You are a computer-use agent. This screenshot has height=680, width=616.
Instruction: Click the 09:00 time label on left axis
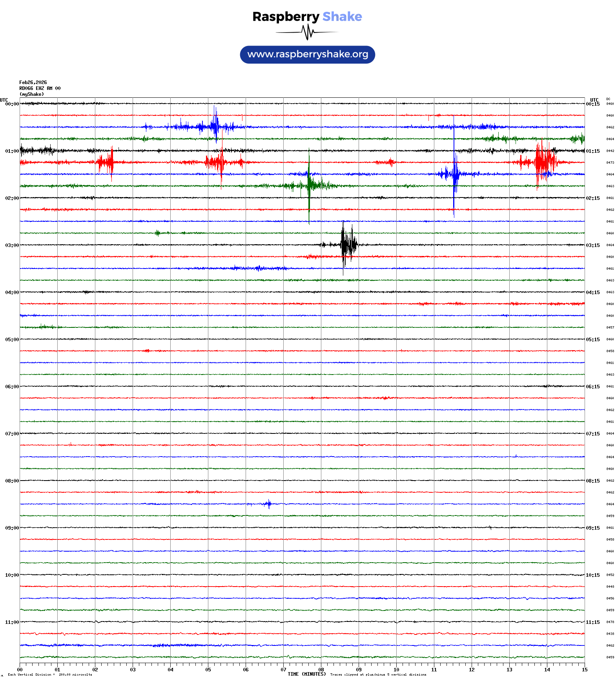[12, 528]
